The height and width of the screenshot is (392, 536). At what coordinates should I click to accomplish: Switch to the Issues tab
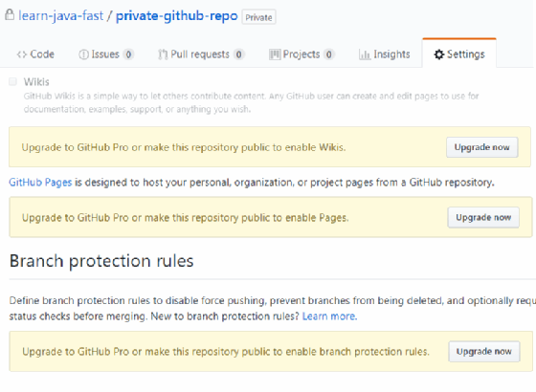[x=106, y=54]
